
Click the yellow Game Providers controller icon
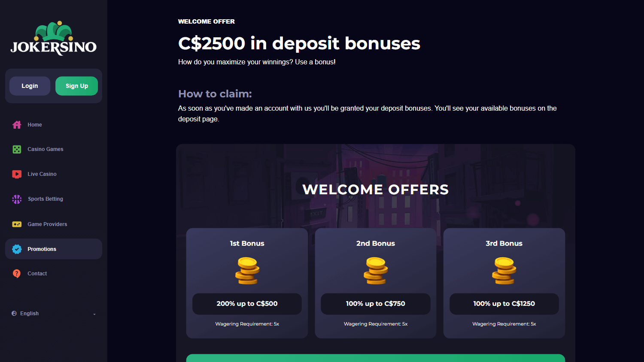17,224
